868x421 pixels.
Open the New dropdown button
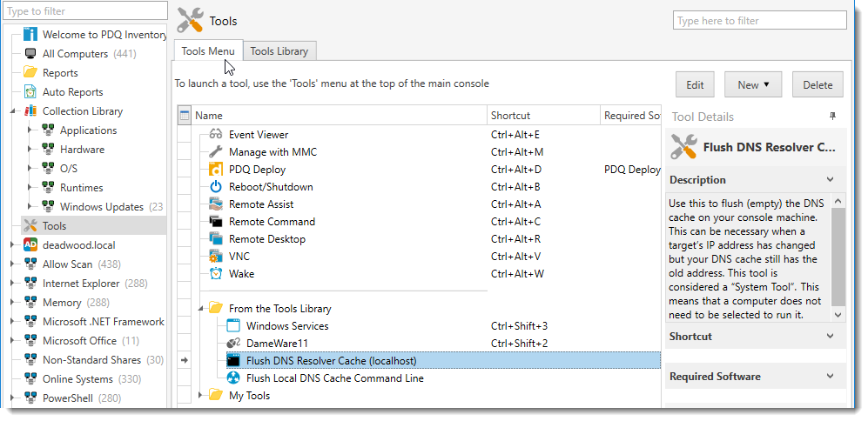[x=753, y=84]
